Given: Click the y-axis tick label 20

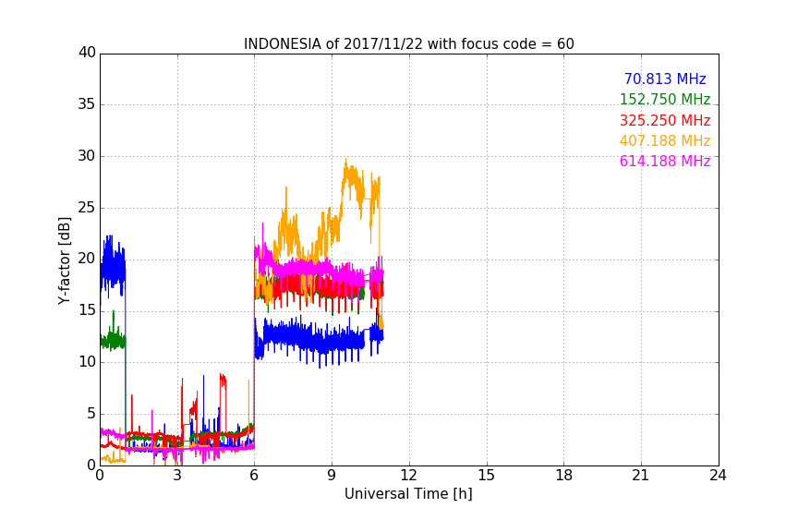Looking at the screenshot, I should [x=87, y=259].
